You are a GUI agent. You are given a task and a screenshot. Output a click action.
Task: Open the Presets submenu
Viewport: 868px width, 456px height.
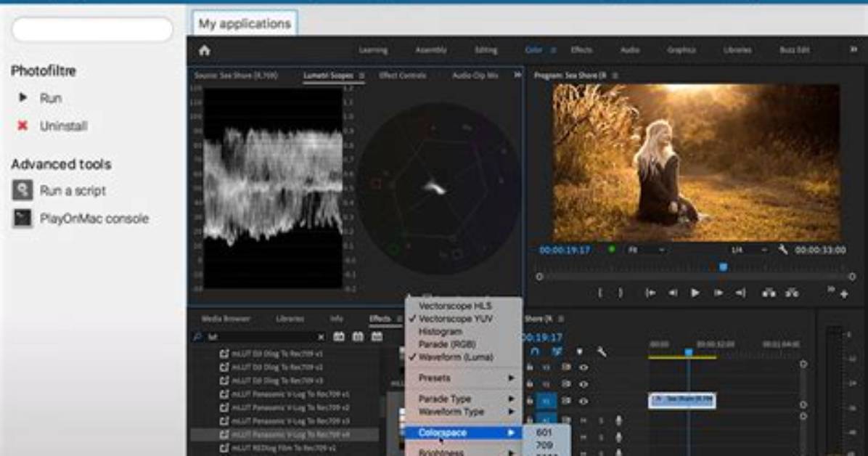463,378
